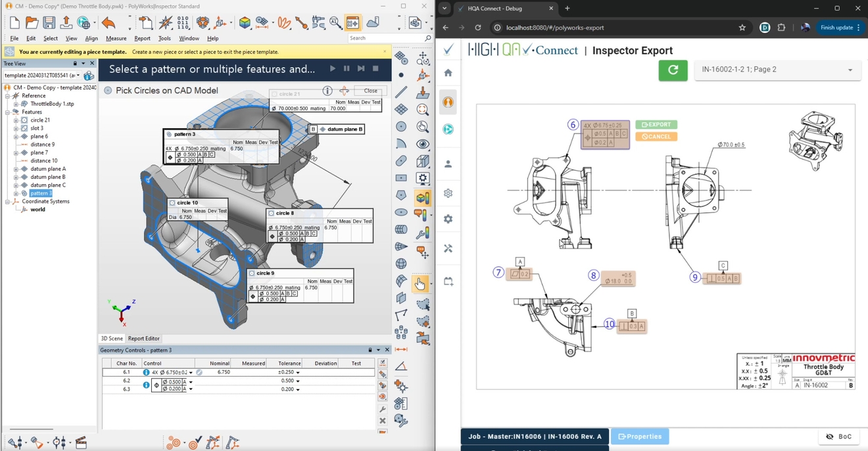Viewport: 868px width, 451px height.
Task: Click the Properties button in HQA Connect
Action: [640, 437]
